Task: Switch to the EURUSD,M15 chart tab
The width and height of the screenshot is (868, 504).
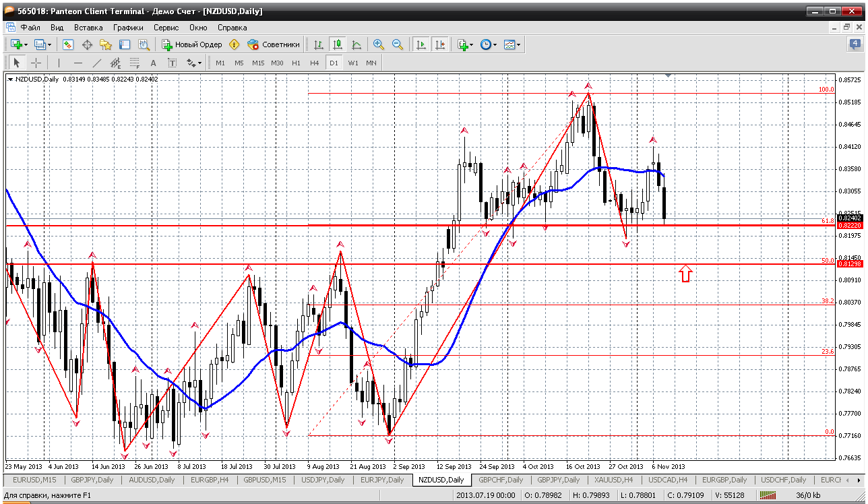Action: tap(35, 480)
